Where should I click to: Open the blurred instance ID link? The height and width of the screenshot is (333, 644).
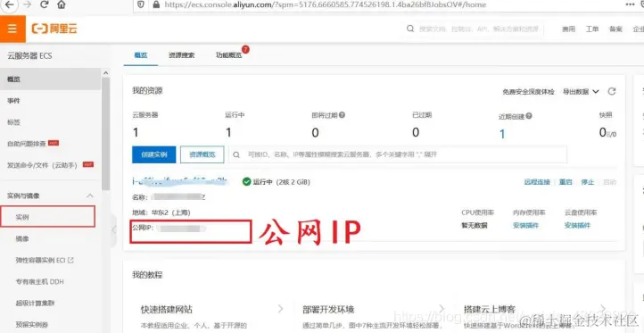pyautogui.click(x=179, y=181)
